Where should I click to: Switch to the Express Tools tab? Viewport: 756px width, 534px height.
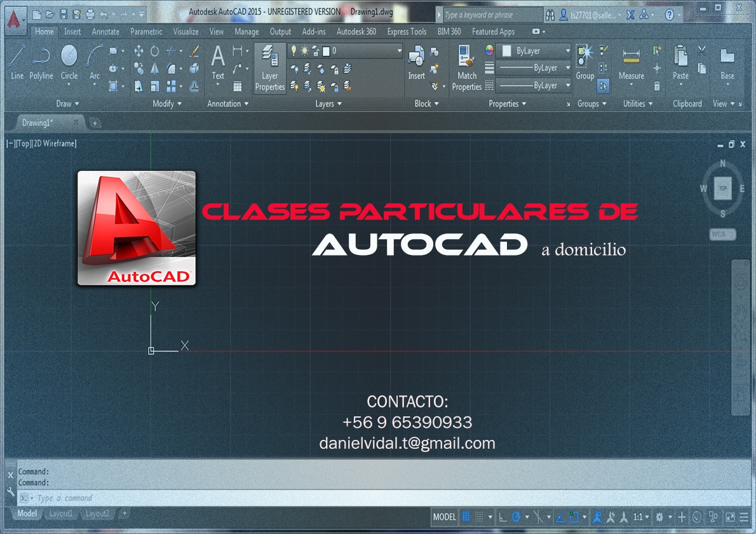tap(407, 31)
